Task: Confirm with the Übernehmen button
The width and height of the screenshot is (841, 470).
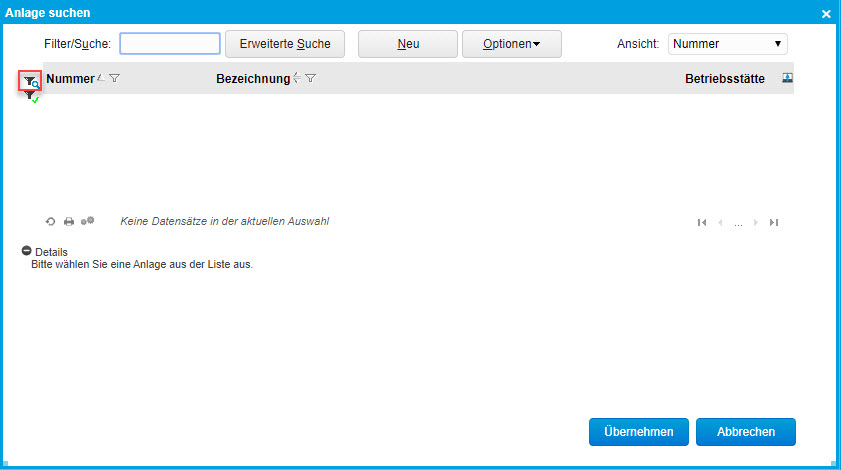Action: [x=639, y=432]
